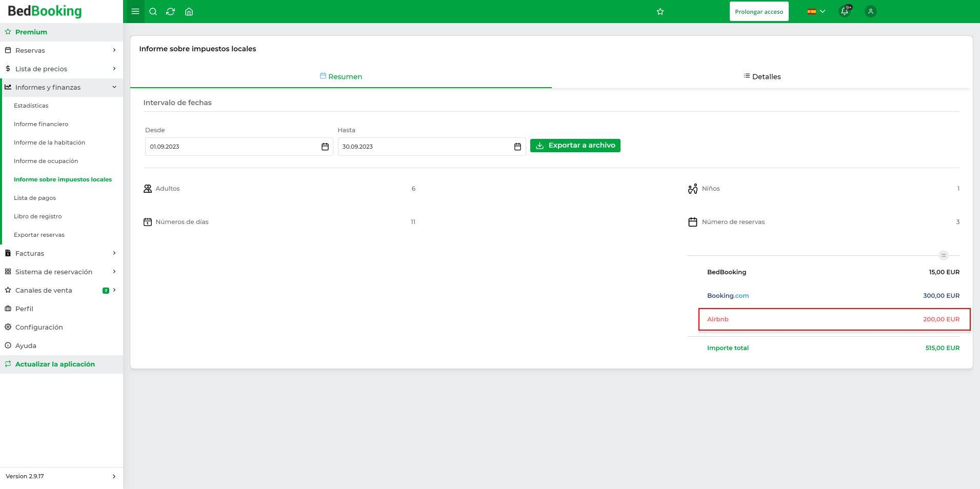Select Informe sobre impuestos locales item
This screenshot has width=980, height=489.
62,179
